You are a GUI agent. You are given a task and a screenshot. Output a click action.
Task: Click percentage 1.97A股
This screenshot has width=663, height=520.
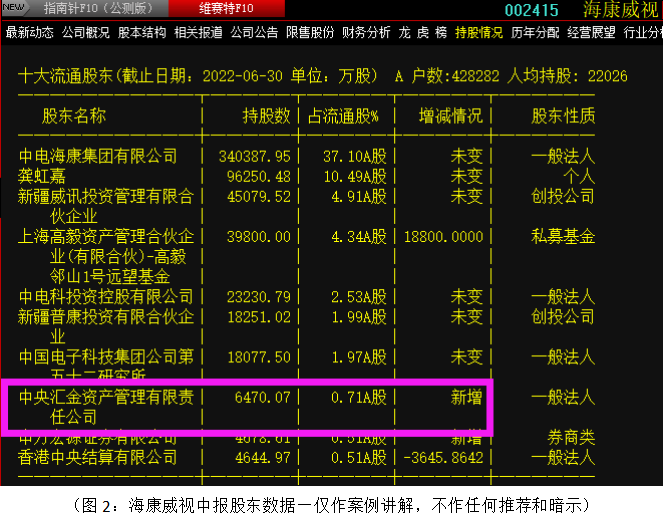click(359, 357)
